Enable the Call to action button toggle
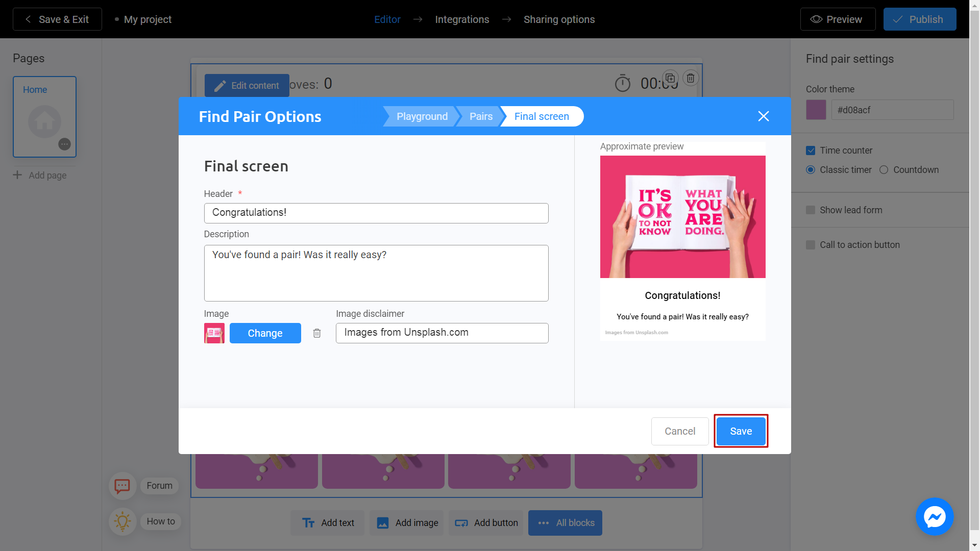The width and height of the screenshot is (980, 551). 811,244
